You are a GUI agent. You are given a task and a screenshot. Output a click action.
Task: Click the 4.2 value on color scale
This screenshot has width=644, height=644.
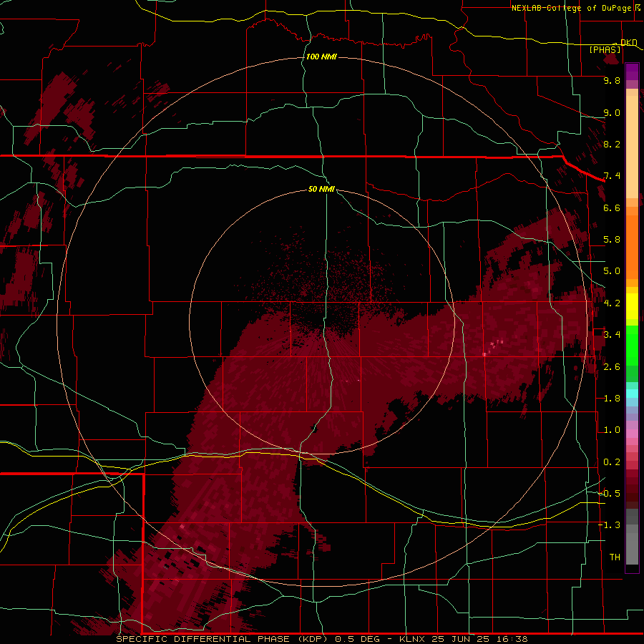[x=612, y=303]
